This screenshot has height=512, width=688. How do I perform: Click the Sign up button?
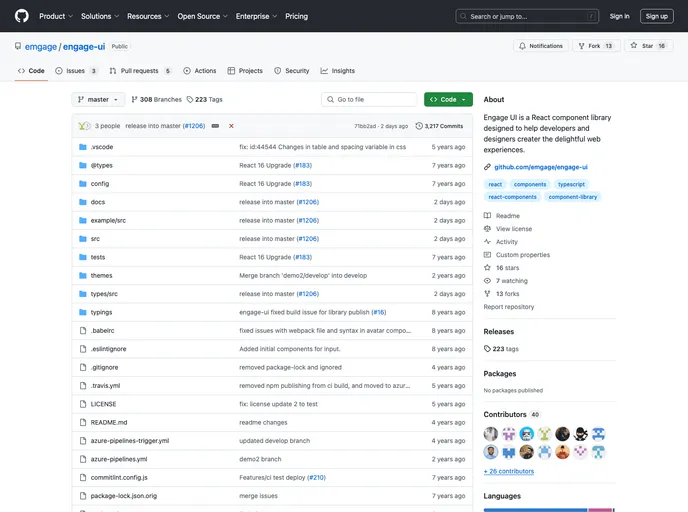pyautogui.click(x=656, y=16)
